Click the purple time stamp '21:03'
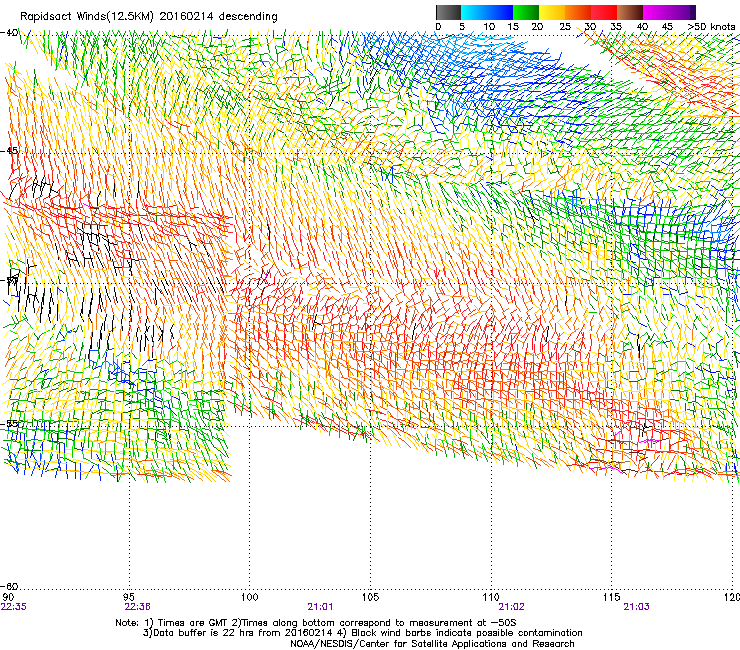This screenshot has height=650, width=740. point(637,607)
